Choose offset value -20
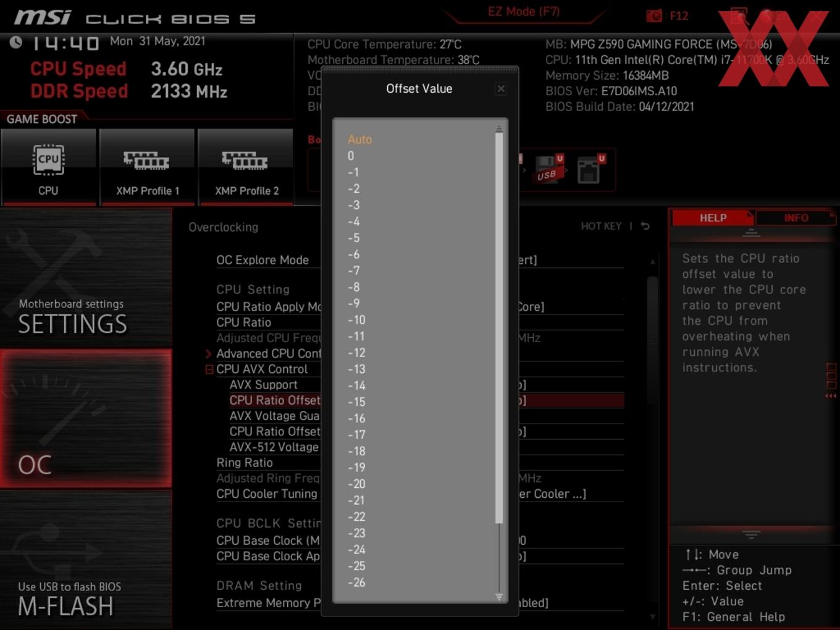 click(356, 484)
